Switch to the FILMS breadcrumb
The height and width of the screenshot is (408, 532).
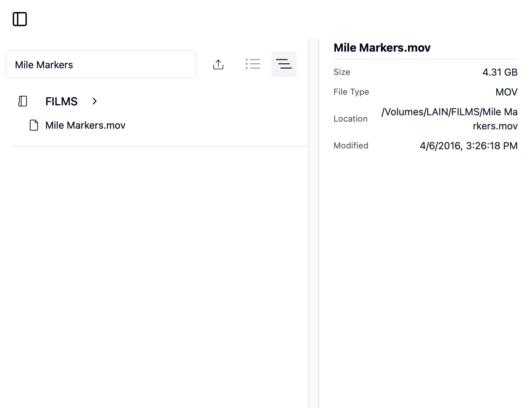[x=61, y=101]
